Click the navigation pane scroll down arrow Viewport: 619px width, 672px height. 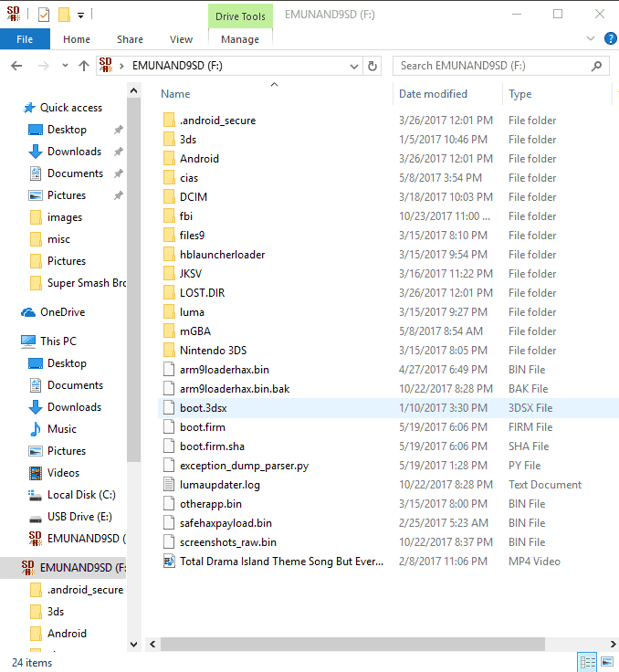pyautogui.click(x=133, y=644)
